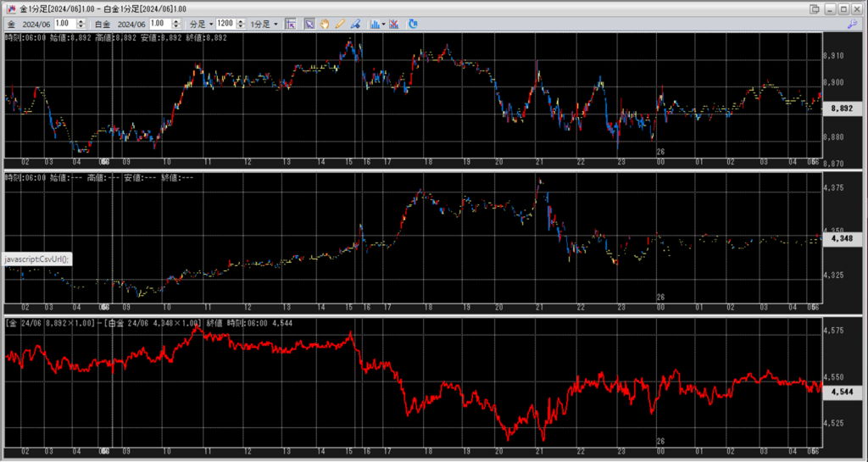Click the 4,544 spread value label

click(841, 392)
